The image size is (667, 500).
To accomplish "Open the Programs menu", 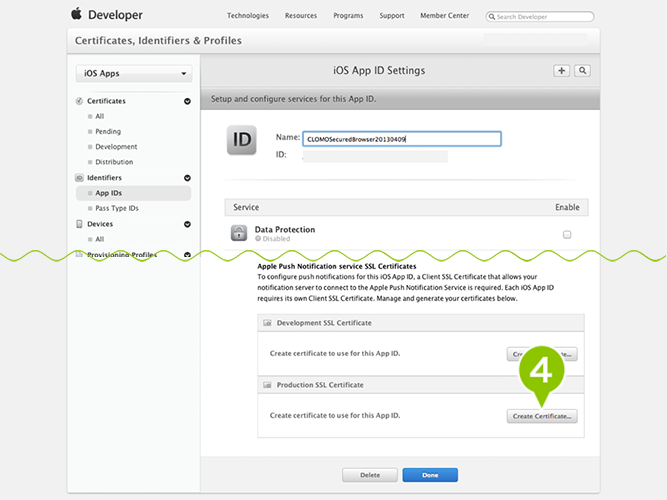I will click(348, 16).
